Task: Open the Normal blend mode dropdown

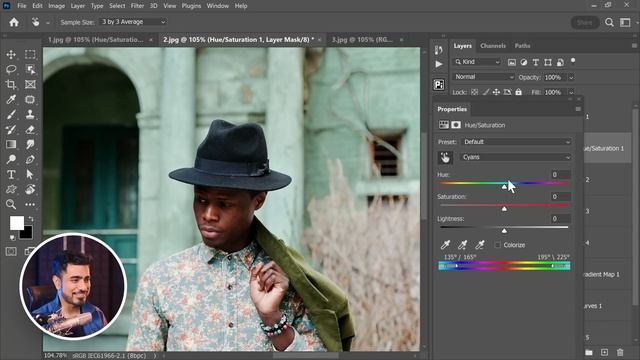Action: [x=483, y=77]
